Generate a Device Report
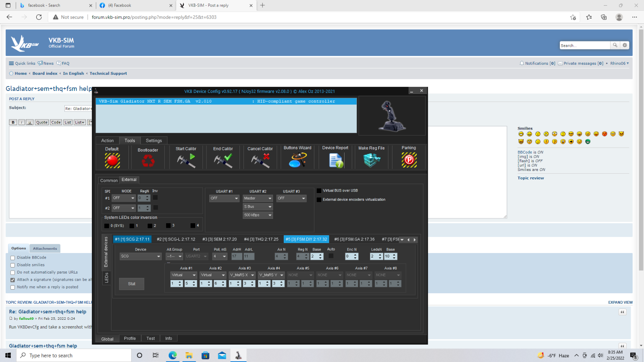This screenshot has width=644, height=362. coord(336,160)
